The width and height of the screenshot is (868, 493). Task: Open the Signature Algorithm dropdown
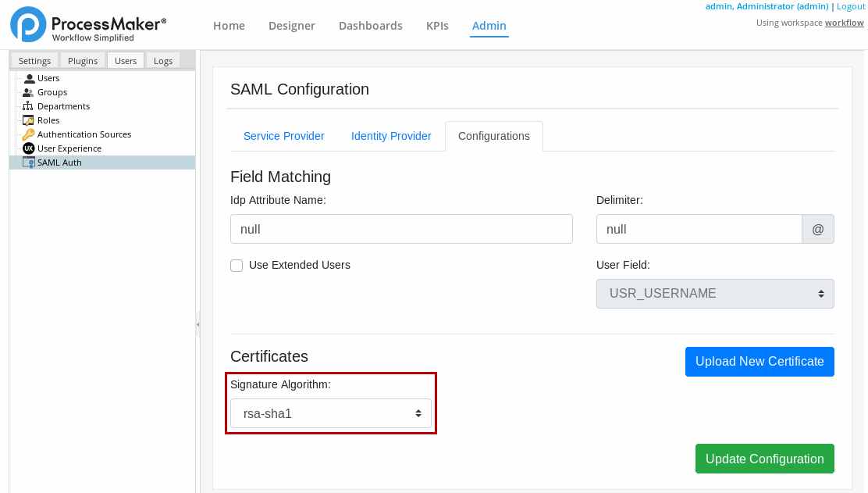(330, 414)
